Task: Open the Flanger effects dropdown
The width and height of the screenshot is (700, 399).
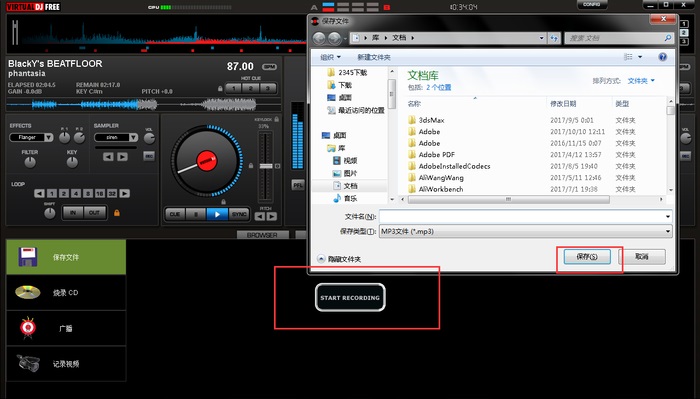Action: pyautogui.click(x=48, y=137)
